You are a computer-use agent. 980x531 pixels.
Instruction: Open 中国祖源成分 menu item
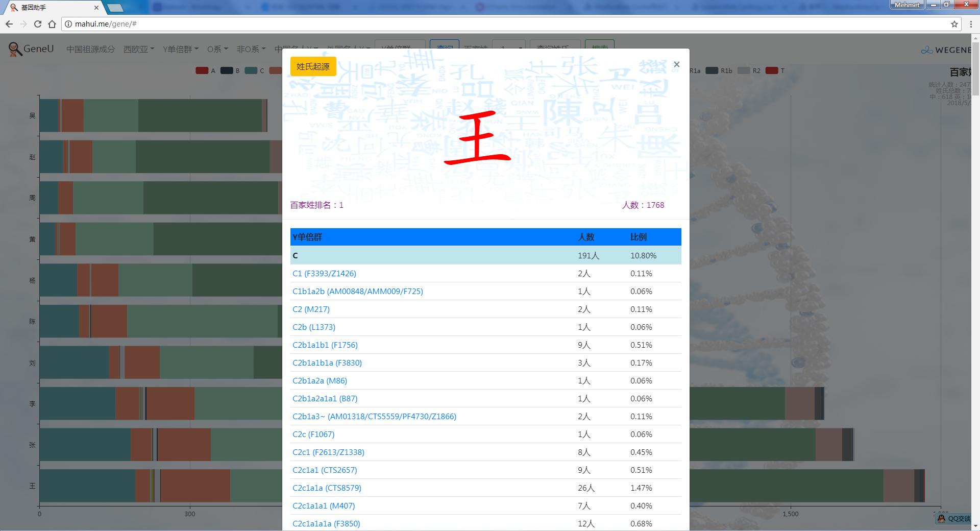pos(90,49)
